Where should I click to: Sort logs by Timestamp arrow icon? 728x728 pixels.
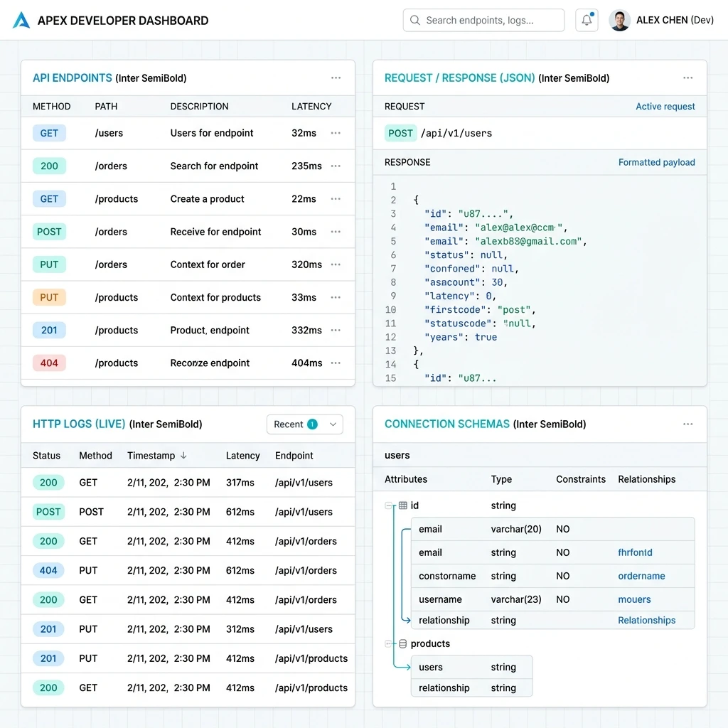pos(183,456)
